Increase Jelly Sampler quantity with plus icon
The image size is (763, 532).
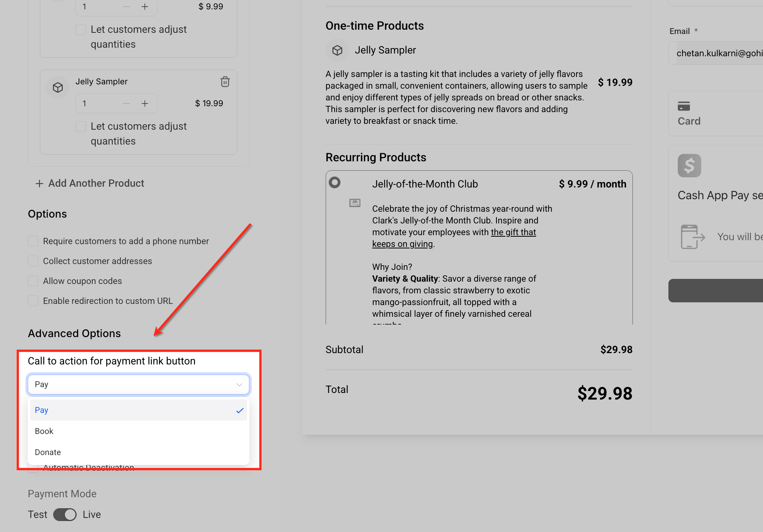click(x=145, y=104)
